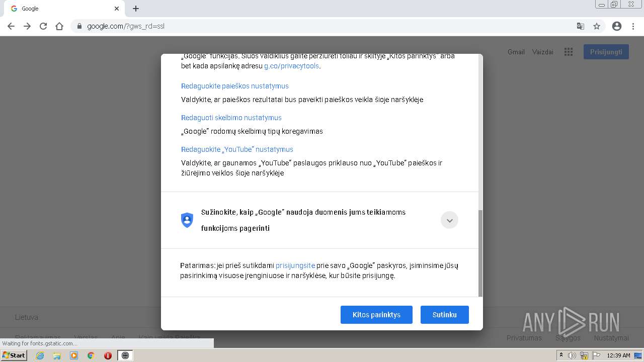Open the volume speaker tray icon
Viewport: 644px width, 362px height.
[572, 355]
